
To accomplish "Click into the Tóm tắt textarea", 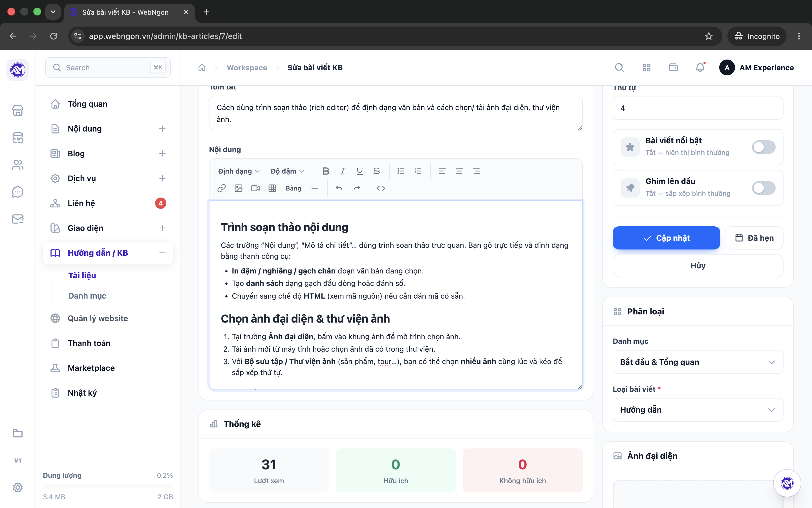I will pyautogui.click(x=396, y=113).
